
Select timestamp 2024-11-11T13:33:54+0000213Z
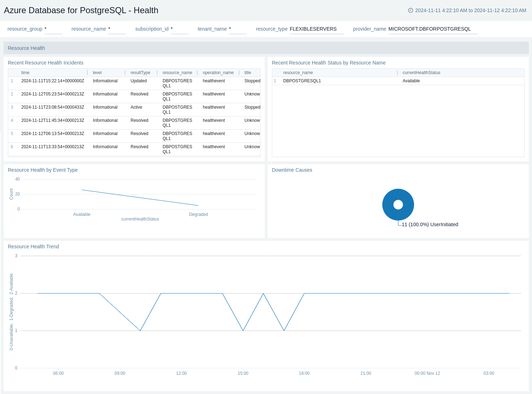tap(53, 147)
